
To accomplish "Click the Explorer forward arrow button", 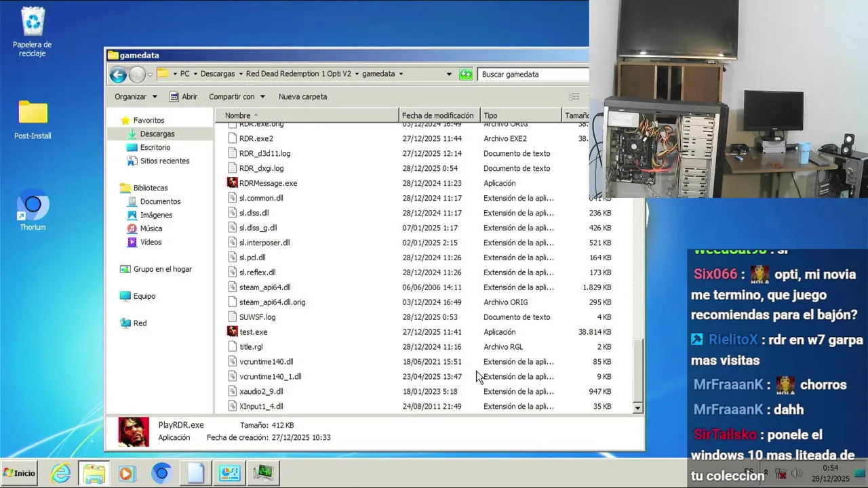I will click(x=137, y=75).
